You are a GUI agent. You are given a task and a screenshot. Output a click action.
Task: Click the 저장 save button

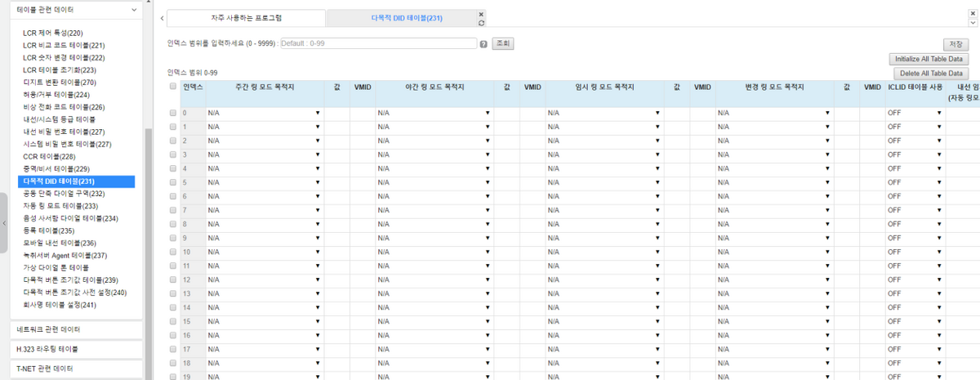(x=955, y=44)
